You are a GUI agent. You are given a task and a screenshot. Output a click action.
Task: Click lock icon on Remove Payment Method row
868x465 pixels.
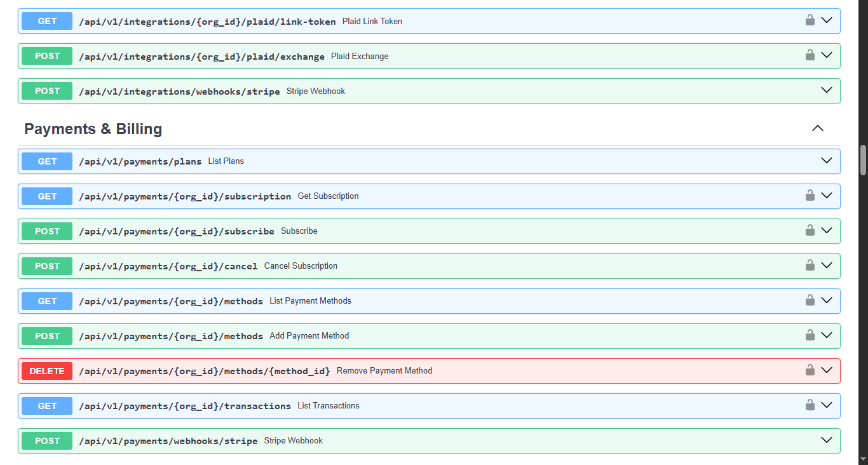pos(810,370)
